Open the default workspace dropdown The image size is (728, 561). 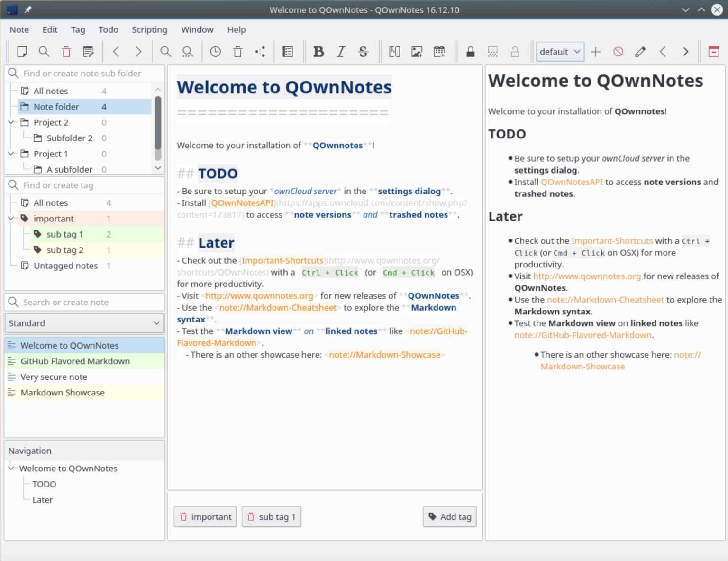[x=560, y=52]
